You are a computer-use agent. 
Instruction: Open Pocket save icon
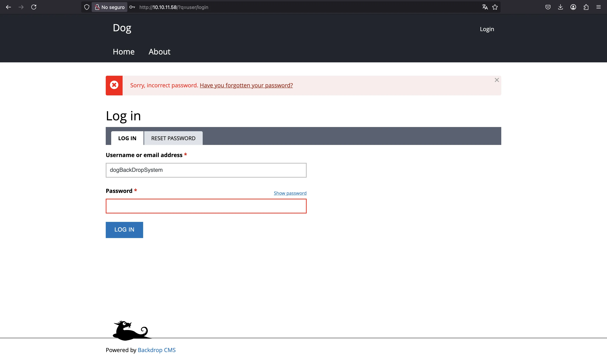(548, 7)
